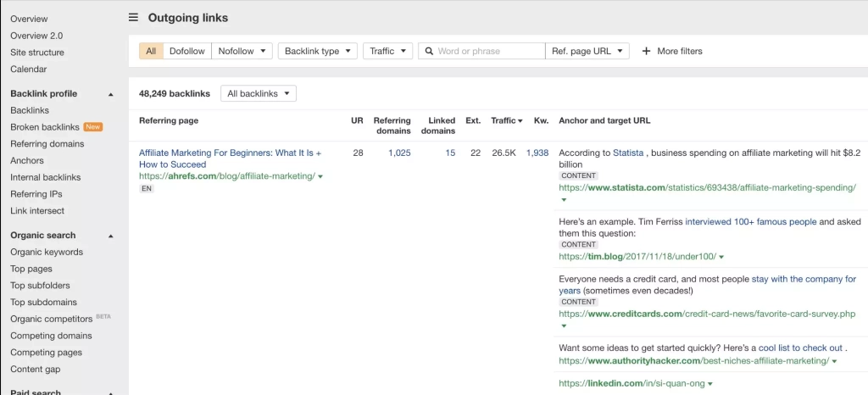Open the authorityhacker.com best-niches URL
The width and height of the screenshot is (868, 395).
(694, 361)
